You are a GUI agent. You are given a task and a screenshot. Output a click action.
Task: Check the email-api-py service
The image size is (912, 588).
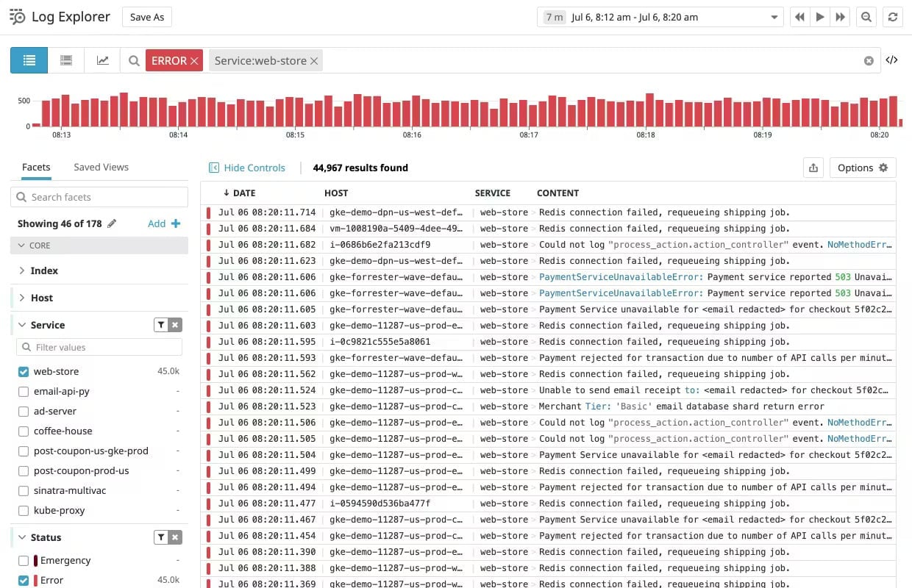tap(24, 392)
